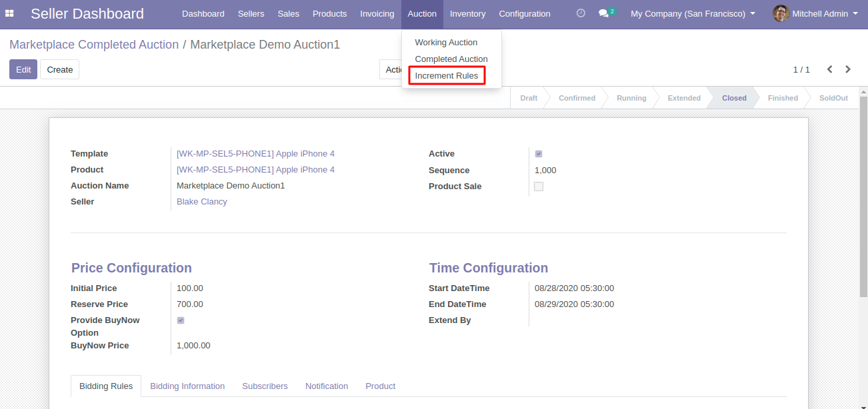Select the Confirmed status stage

click(x=577, y=98)
